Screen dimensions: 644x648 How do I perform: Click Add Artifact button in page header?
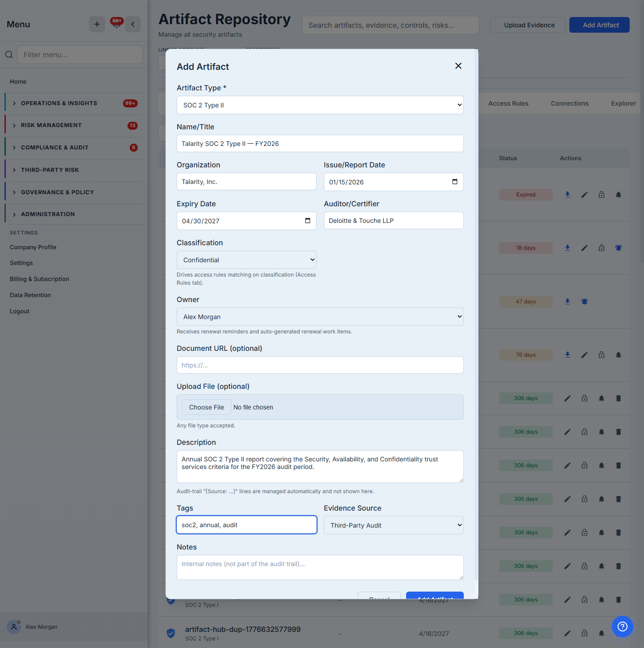599,25
